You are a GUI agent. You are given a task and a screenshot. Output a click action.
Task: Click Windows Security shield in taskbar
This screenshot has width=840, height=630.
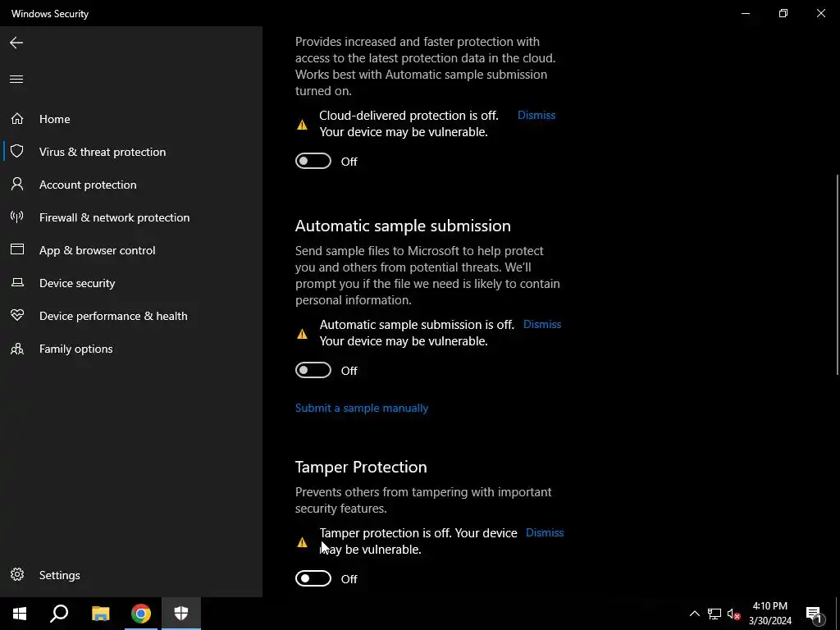point(181,614)
